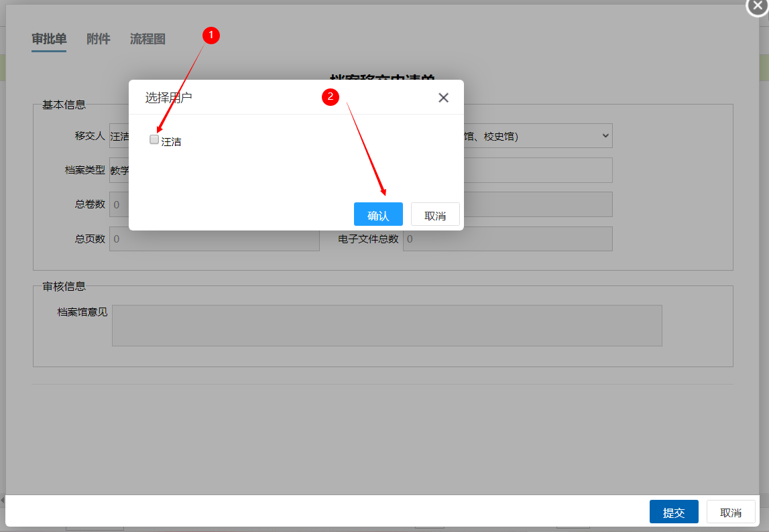Submit the form with 提交
Image resolution: width=769 pixels, height=532 pixels.
[674, 513]
